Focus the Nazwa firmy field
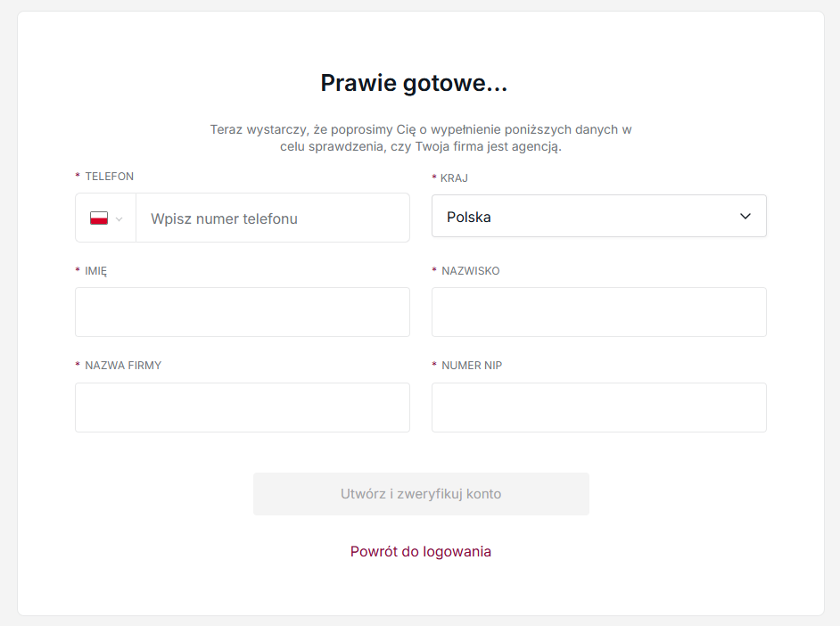The image size is (840, 626). click(243, 408)
